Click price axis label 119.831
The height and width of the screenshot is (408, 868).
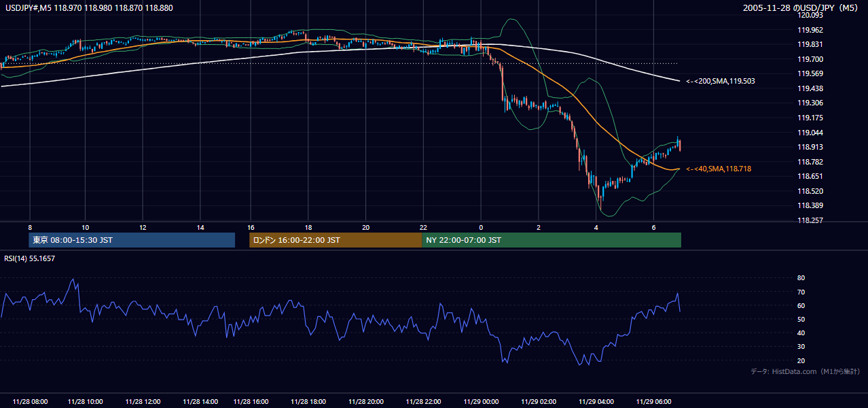point(810,44)
